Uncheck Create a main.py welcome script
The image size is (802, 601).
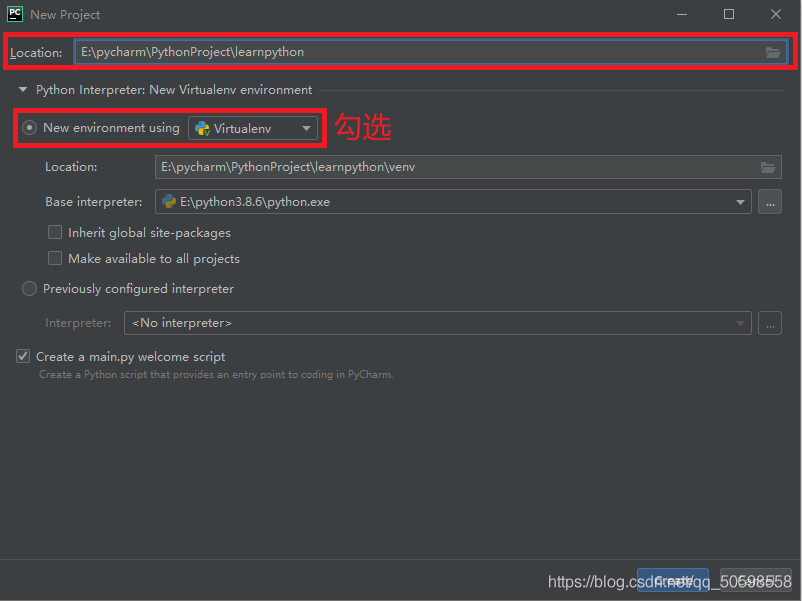click(x=23, y=356)
